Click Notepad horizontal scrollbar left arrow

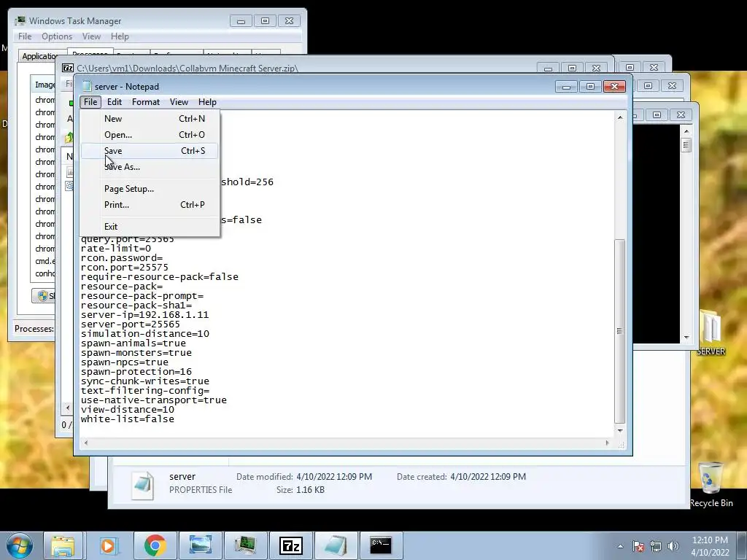(x=86, y=443)
